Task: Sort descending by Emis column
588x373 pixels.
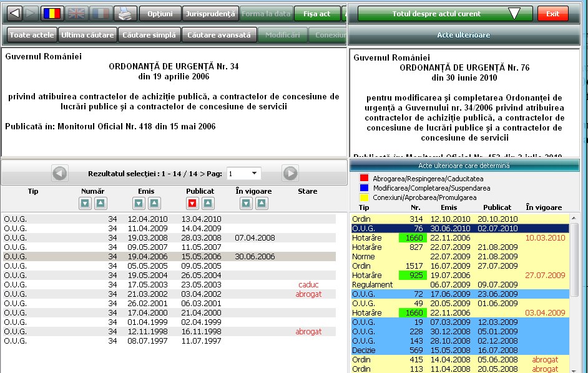Action: pyautogui.click(x=139, y=204)
